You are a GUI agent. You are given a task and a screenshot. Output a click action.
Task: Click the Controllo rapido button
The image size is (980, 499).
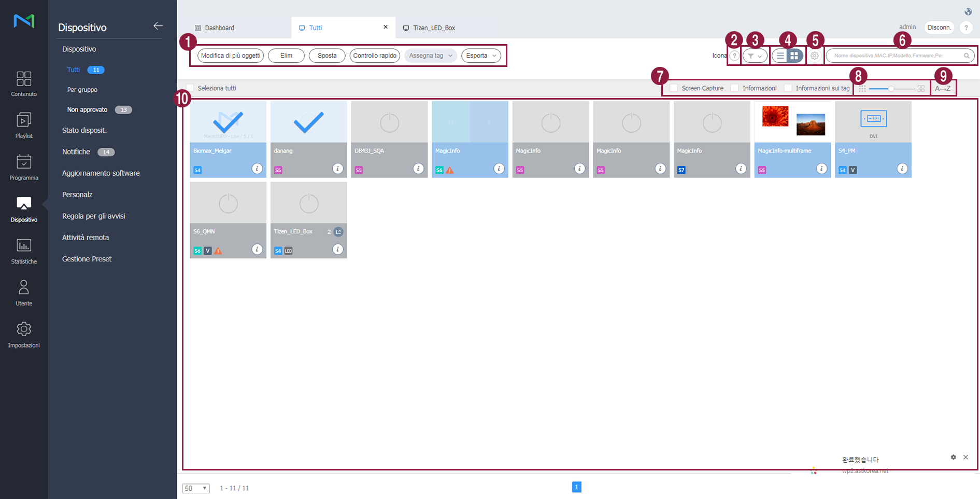[375, 56]
